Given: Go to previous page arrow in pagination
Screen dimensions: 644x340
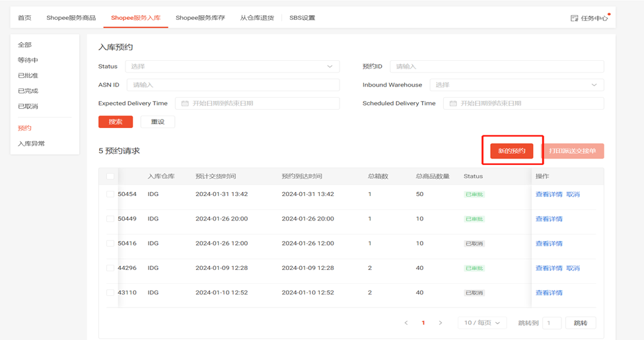Looking at the screenshot, I should tap(406, 323).
